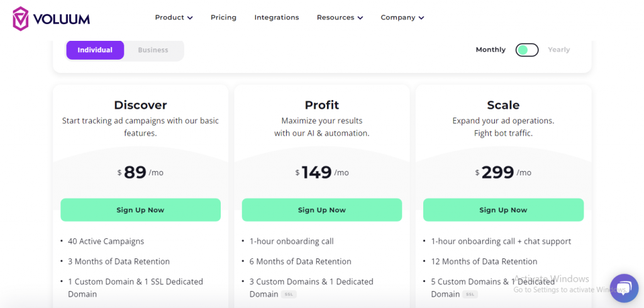Open the Integrations page

277,18
